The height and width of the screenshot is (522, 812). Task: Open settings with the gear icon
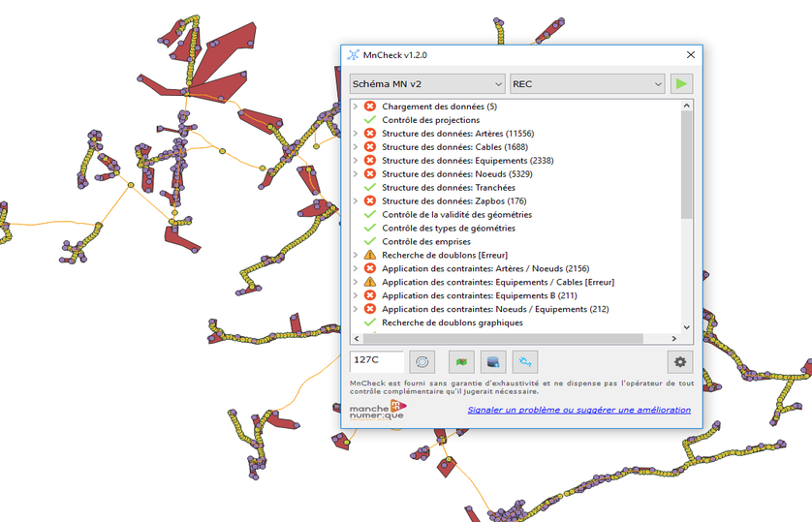click(680, 362)
